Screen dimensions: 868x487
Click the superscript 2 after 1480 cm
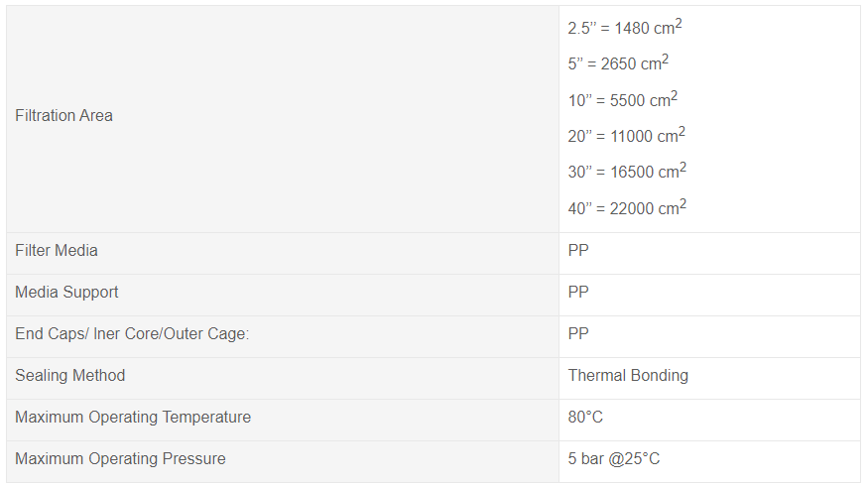pos(679,23)
